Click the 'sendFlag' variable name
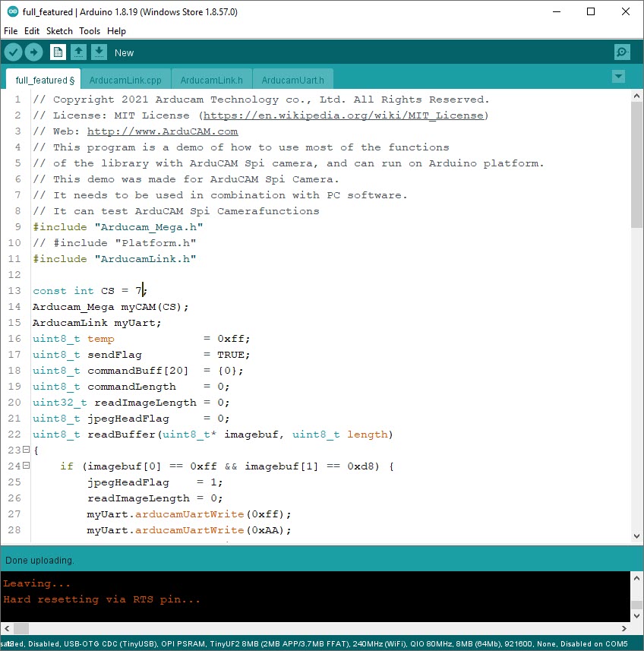 pyautogui.click(x=115, y=355)
